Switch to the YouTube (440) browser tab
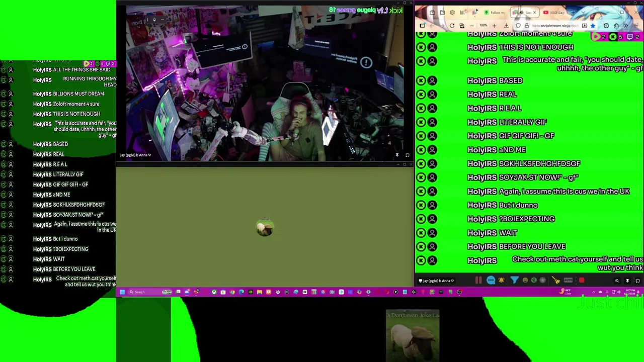644x362 pixels. [x=554, y=13]
